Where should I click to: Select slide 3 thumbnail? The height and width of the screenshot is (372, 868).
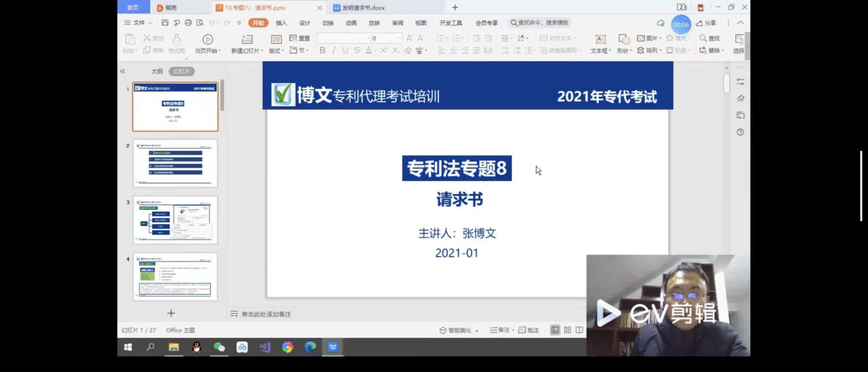point(175,220)
